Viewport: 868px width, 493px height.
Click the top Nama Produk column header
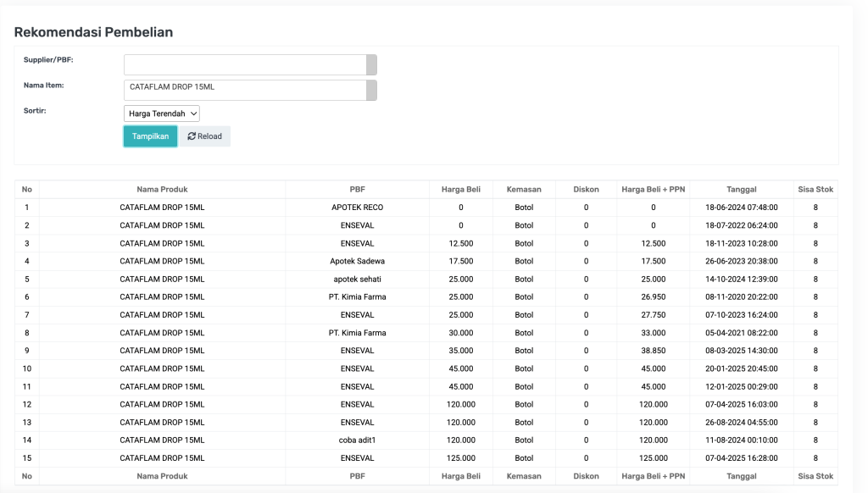pos(162,190)
